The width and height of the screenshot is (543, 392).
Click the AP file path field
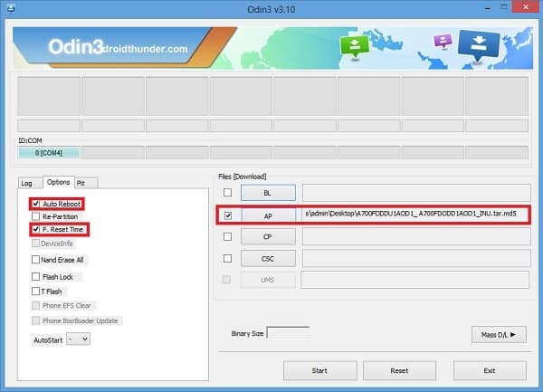click(415, 215)
